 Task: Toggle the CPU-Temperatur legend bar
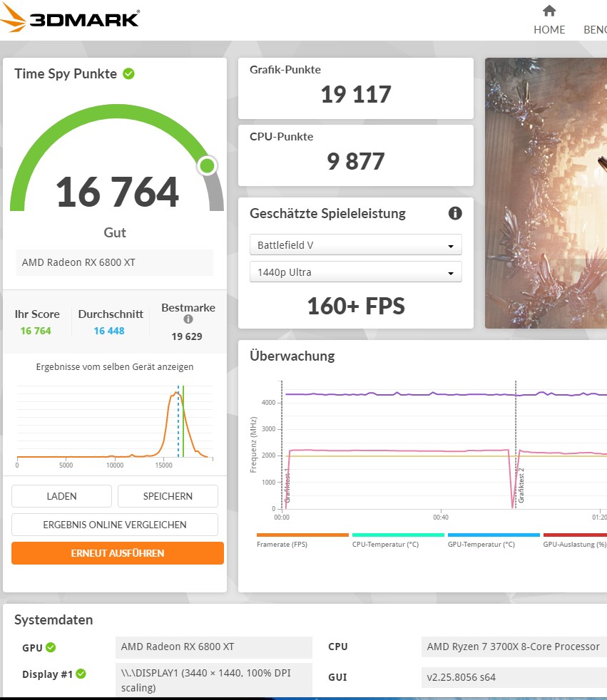pyautogui.click(x=398, y=535)
